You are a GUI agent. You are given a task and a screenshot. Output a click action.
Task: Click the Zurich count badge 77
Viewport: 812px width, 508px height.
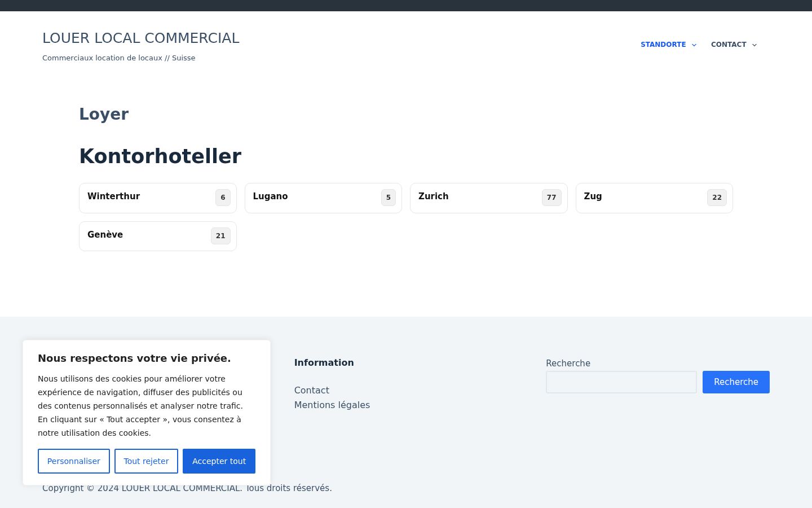coord(551,198)
